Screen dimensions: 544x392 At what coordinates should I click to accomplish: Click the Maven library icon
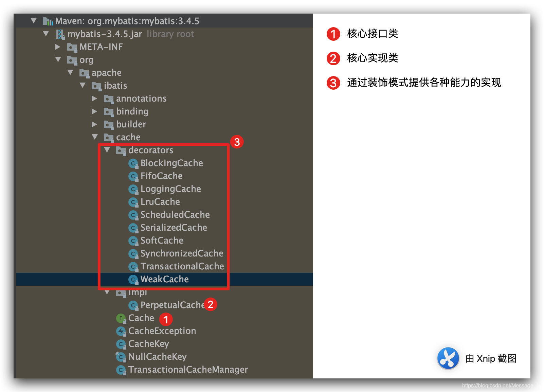point(48,21)
